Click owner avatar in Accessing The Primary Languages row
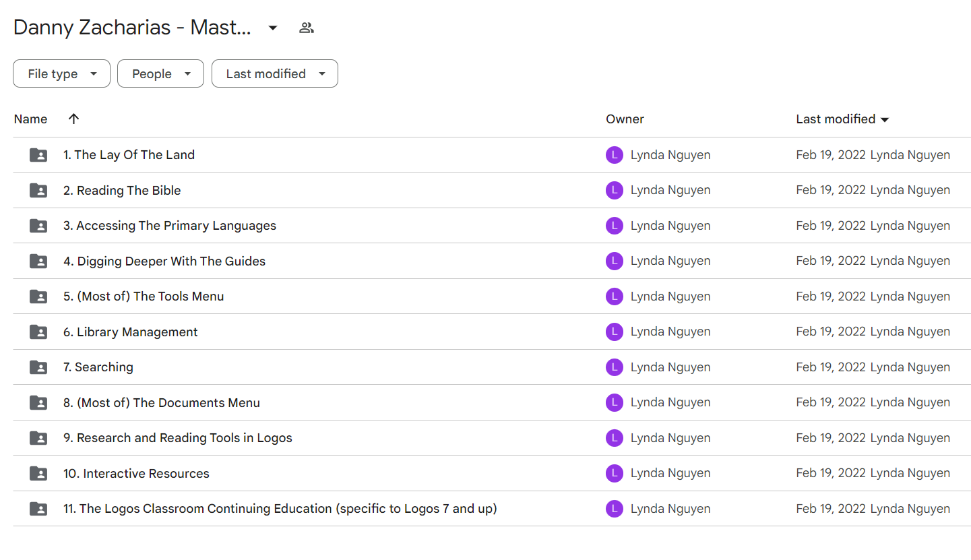971x560 pixels. (x=615, y=226)
